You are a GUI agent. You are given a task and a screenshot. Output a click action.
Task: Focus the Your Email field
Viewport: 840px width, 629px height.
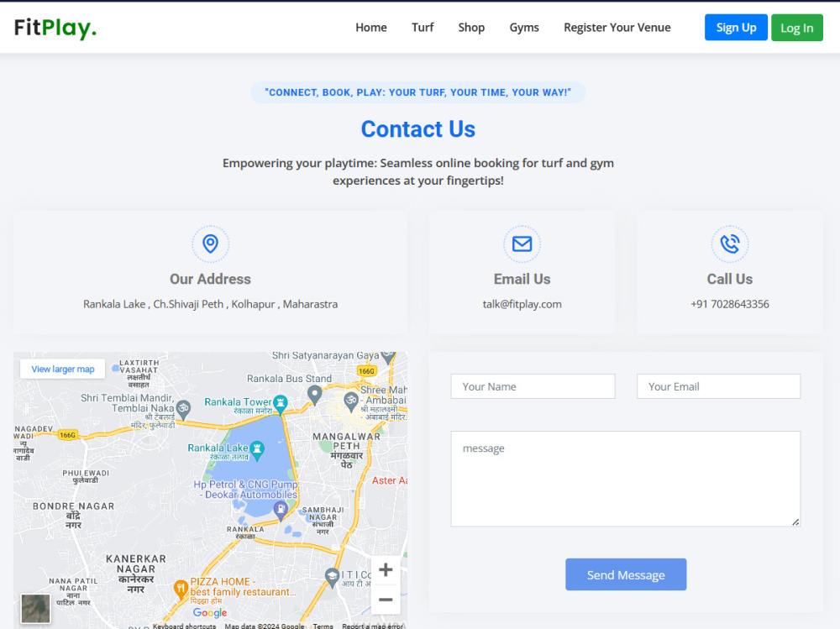tap(718, 386)
